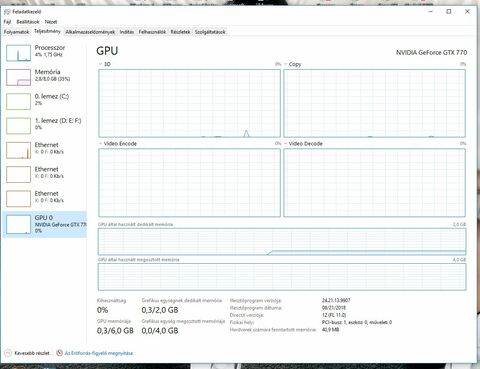Go to the Alkalmazáselőzmények tab
The width and height of the screenshot is (480, 369).
[90, 32]
